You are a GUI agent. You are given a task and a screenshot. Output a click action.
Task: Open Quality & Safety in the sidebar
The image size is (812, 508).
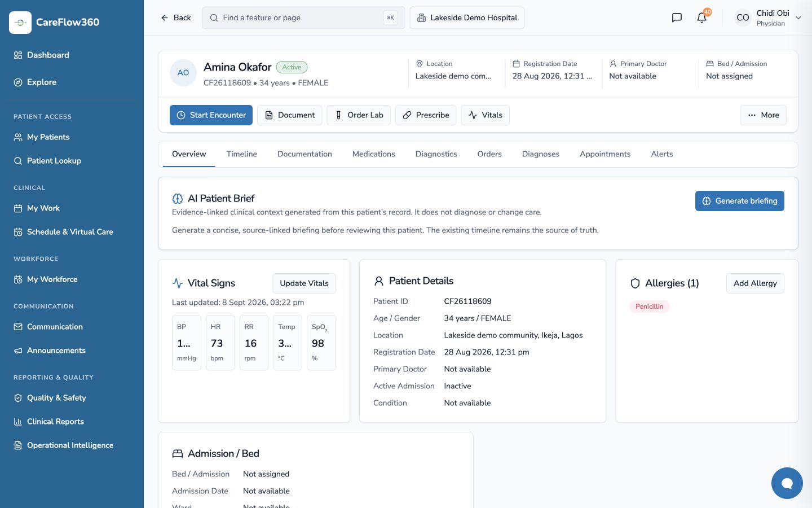(72, 398)
